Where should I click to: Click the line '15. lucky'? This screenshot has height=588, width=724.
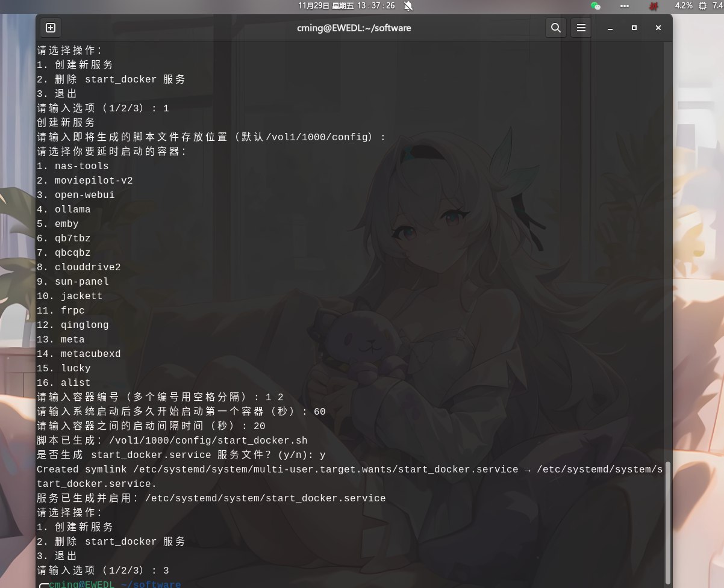[x=64, y=368]
